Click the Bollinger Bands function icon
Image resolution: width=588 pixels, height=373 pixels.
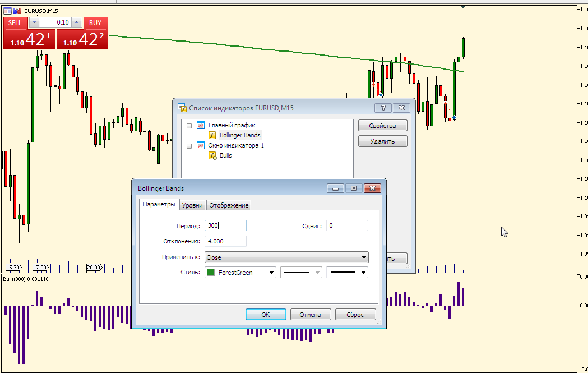click(x=212, y=136)
